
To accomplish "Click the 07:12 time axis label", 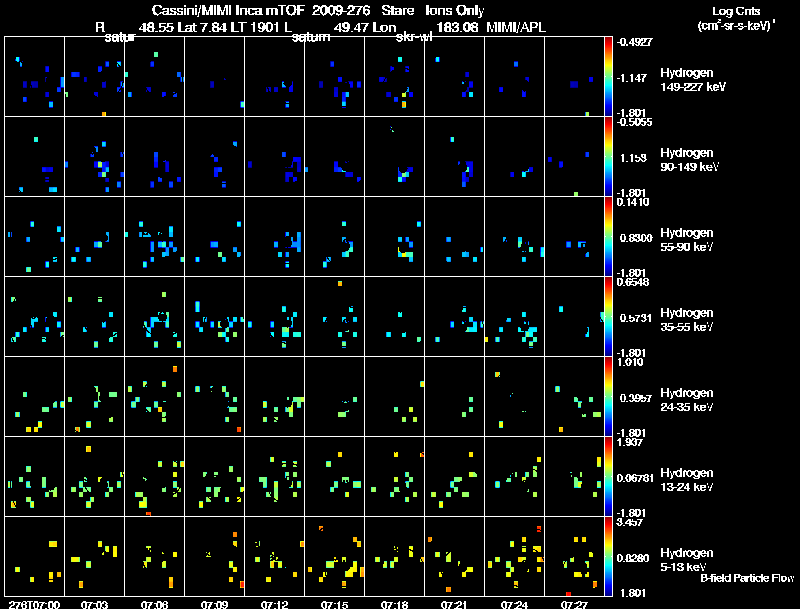I will pos(274,604).
